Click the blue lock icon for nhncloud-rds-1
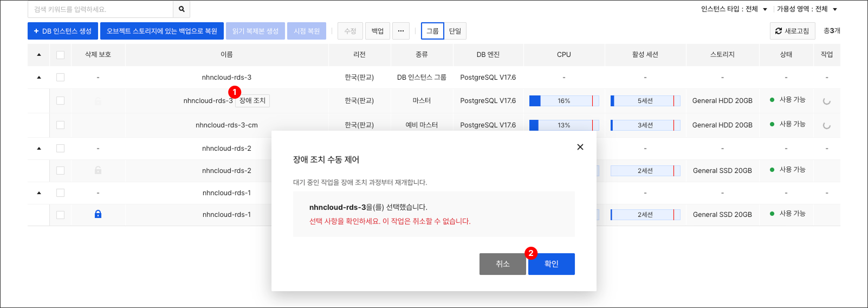868x308 pixels. 98,214
